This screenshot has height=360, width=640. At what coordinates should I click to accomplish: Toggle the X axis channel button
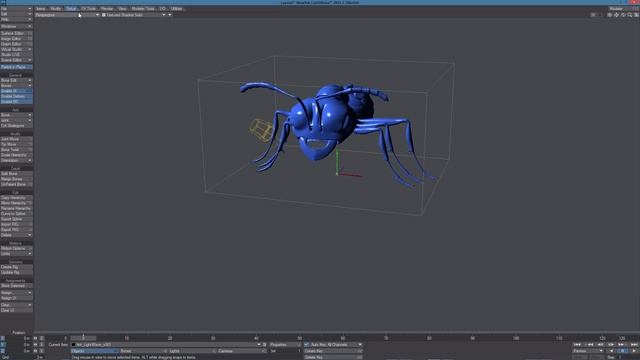(x=2, y=338)
